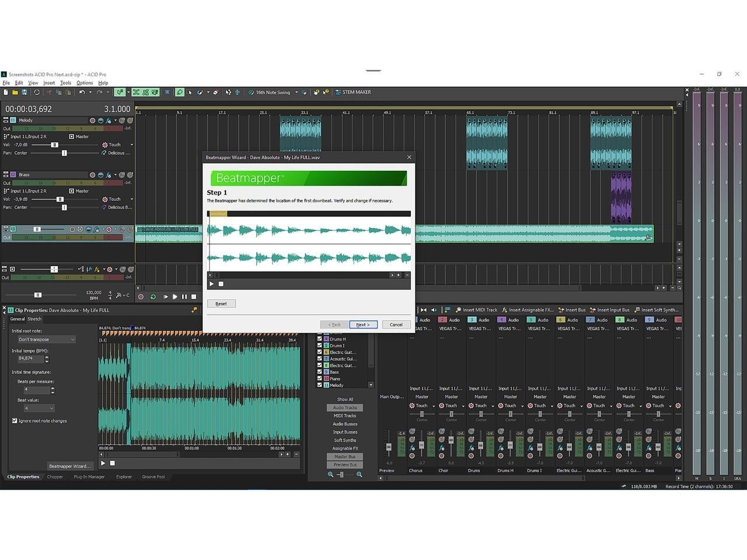Toggle Audio Tracks view in mixer
The image size is (747, 560).
point(345,408)
